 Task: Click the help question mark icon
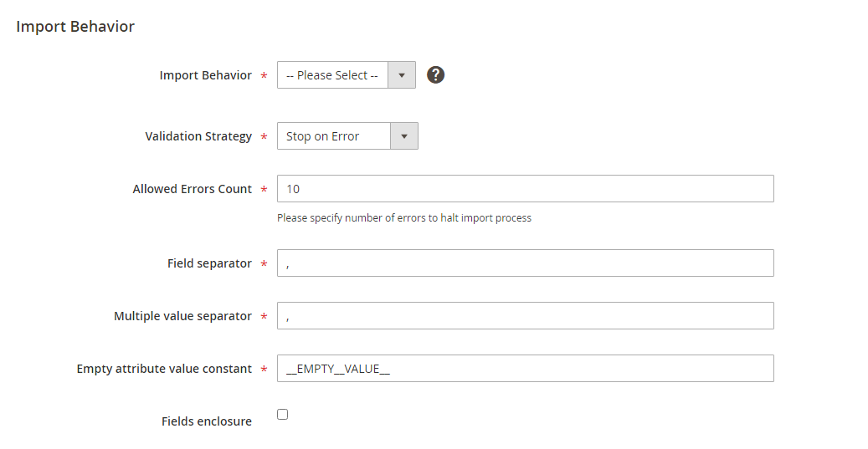(x=435, y=75)
